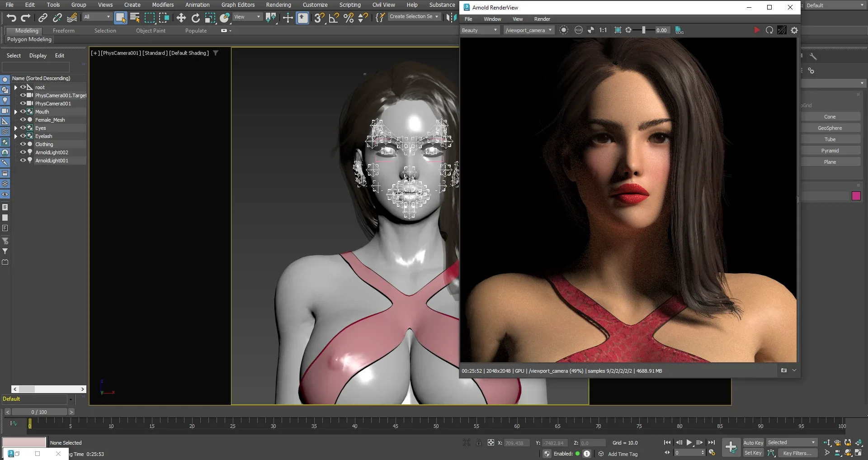
Task: Activate the Select and Place tool
Action: (x=224, y=18)
